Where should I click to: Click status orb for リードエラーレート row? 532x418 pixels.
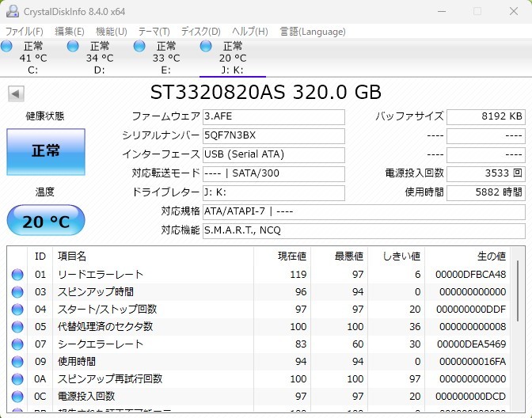pos(17,275)
